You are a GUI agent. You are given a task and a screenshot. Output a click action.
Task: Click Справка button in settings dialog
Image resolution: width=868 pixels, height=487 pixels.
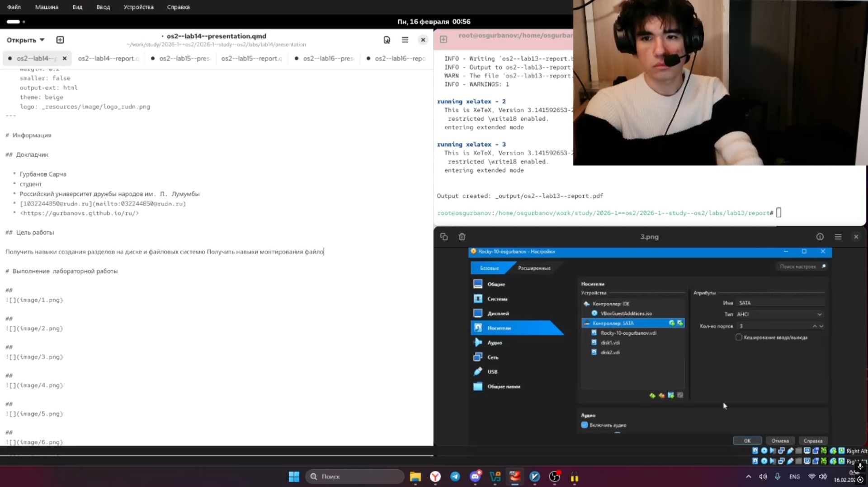coord(813,441)
